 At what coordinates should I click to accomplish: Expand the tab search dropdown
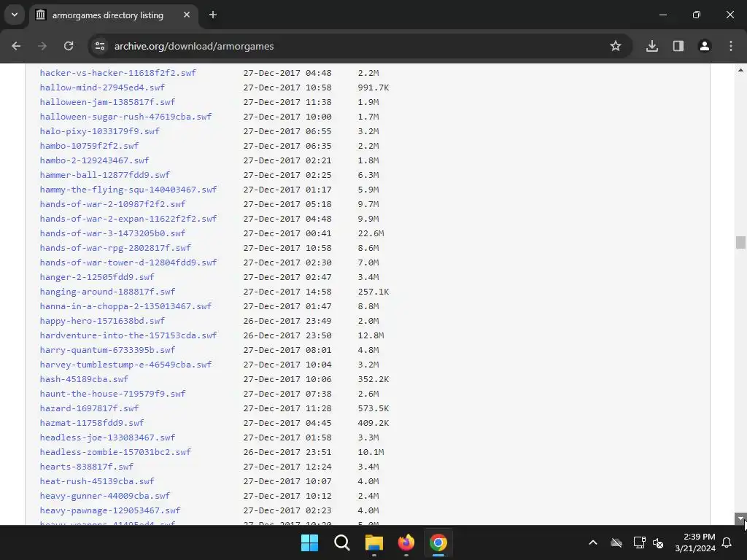(x=15, y=15)
